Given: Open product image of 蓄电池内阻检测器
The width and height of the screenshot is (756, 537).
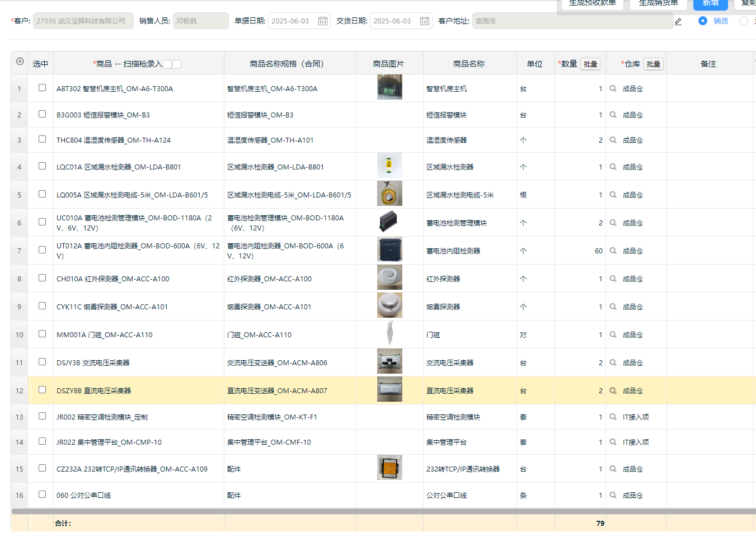Looking at the screenshot, I should (389, 249).
